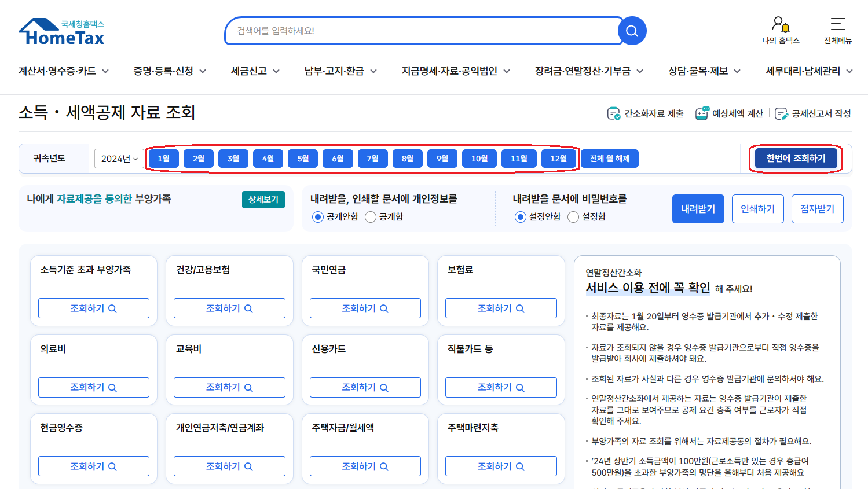Image resolution: width=868 pixels, height=489 pixels.
Task: Open the 전체메뉴 hamburger icon
Action: pyautogui.click(x=837, y=24)
